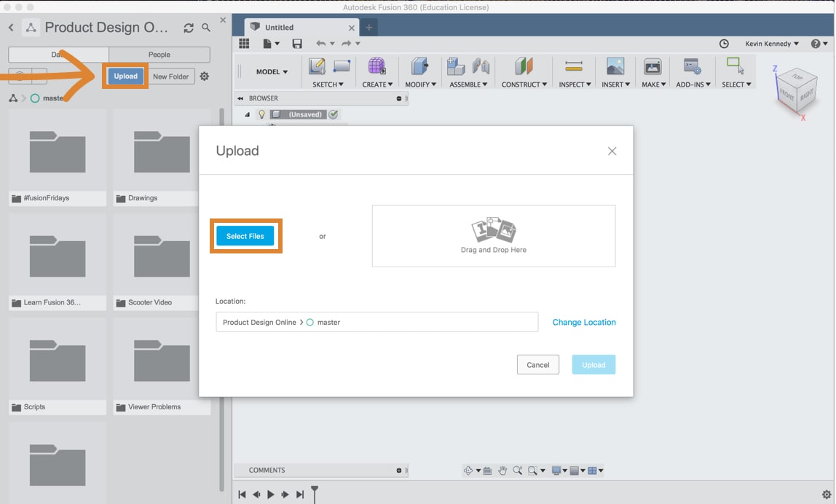The height and width of the screenshot is (504, 836).
Task: Jump to timeline end
Action: (x=300, y=495)
